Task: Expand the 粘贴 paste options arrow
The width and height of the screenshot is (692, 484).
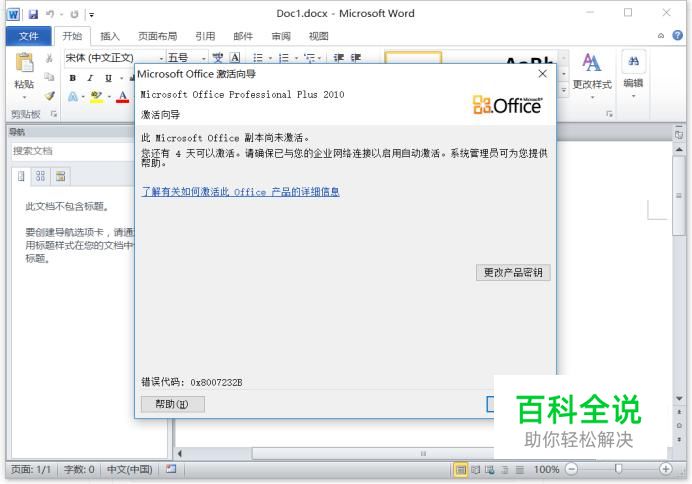Action: tap(24, 97)
